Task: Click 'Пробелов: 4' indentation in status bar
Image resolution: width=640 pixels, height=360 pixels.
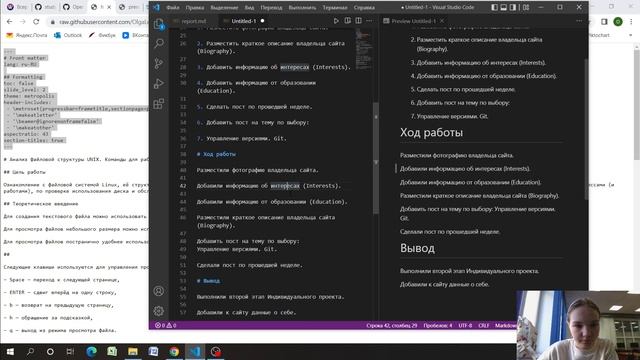Action: [438, 325]
